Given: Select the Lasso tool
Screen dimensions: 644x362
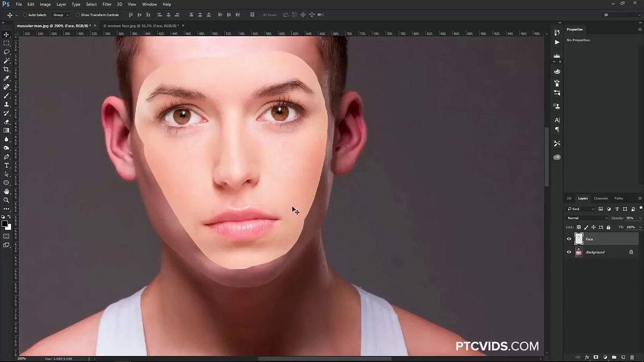Looking at the screenshot, I should pyautogui.click(x=7, y=52).
